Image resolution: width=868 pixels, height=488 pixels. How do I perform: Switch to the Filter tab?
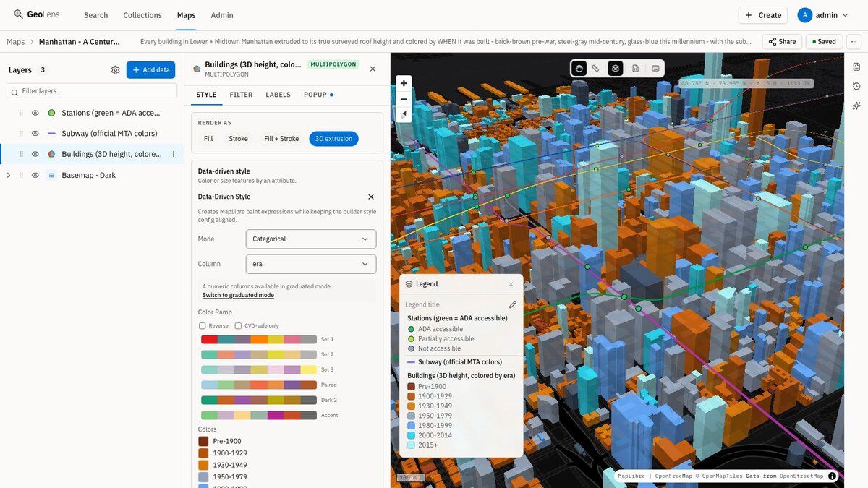[241, 95]
